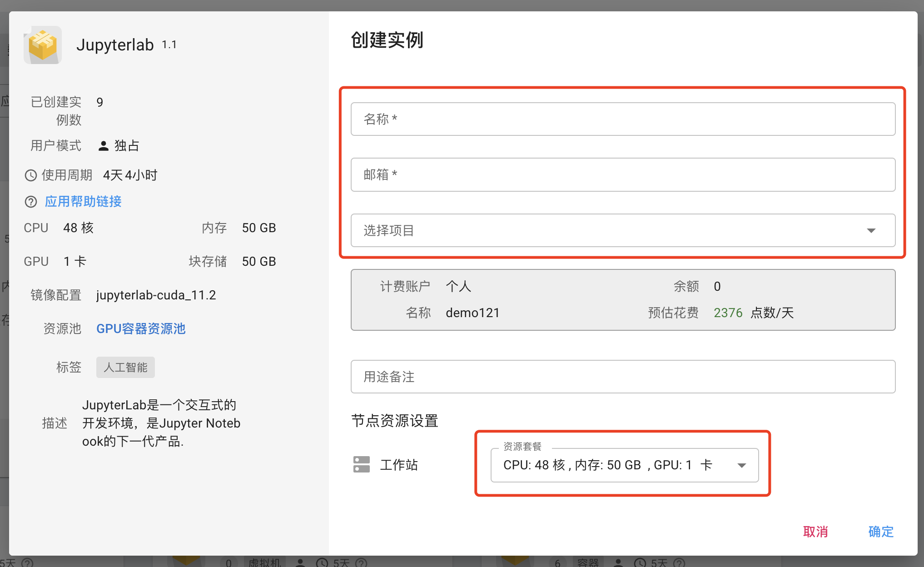
Task: Click the 1 卡 GPU value
Action: (x=75, y=261)
